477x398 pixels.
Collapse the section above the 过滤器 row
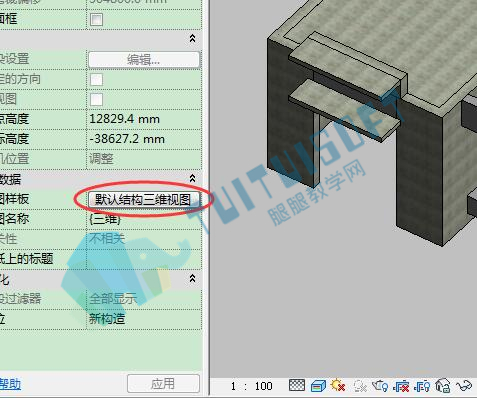click(192, 278)
